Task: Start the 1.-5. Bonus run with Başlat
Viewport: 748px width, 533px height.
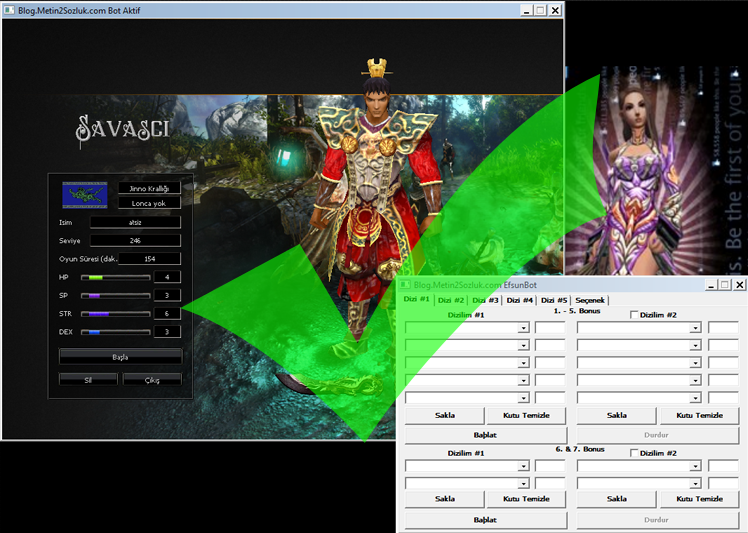Action: coord(486,435)
